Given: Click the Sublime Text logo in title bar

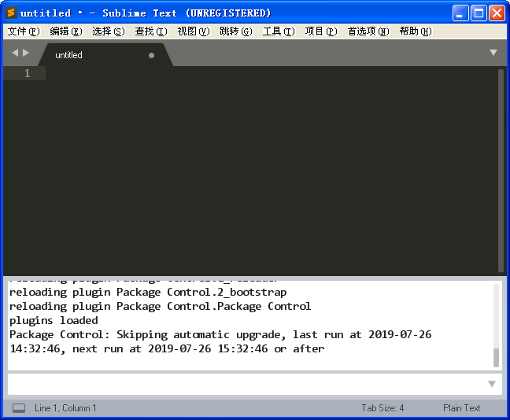Looking at the screenshot, I should [11, 13].
